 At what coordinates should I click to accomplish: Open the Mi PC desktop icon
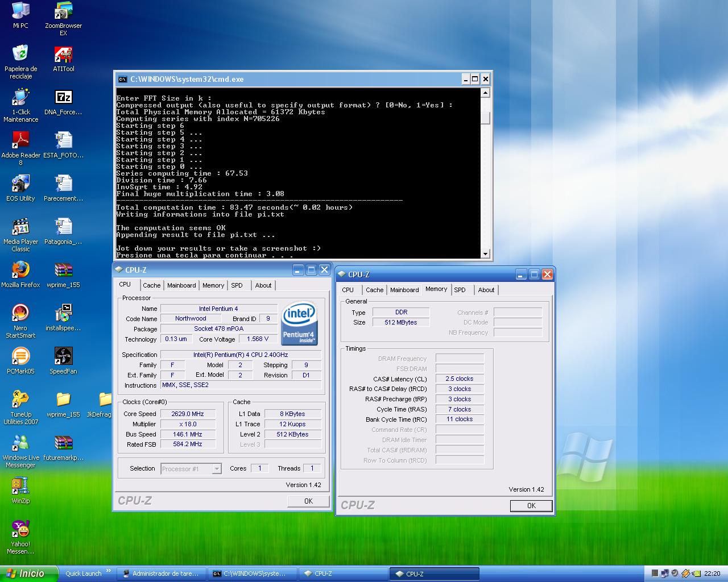(x=20, y=15)
